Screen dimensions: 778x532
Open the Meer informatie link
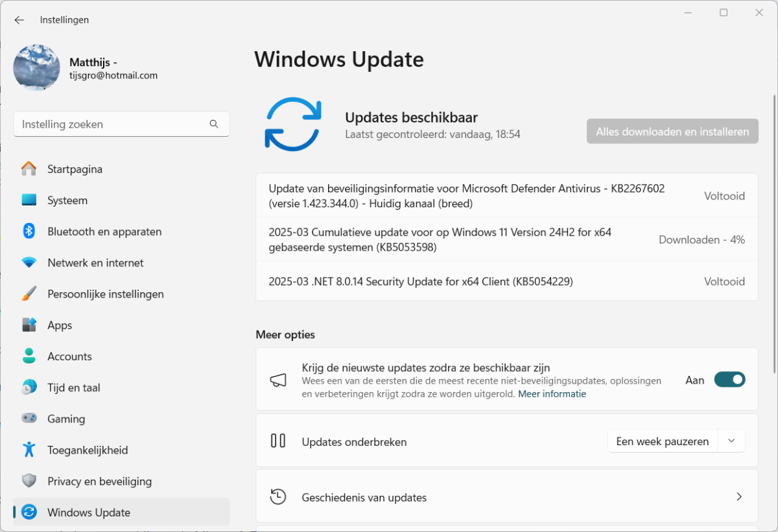552,394
